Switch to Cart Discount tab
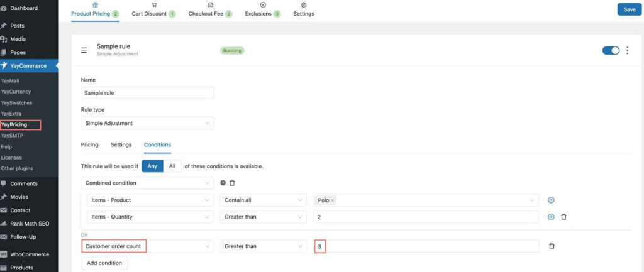Viewport: 644px width, 272px height. [153, 10]
